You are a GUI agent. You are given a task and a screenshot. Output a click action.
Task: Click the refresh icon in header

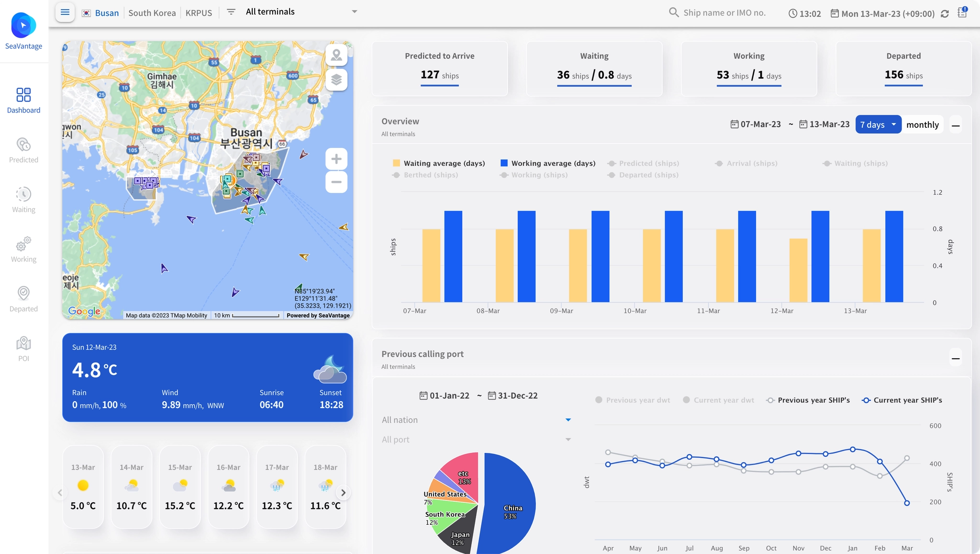pyautogui.click(x=945, y=14)
